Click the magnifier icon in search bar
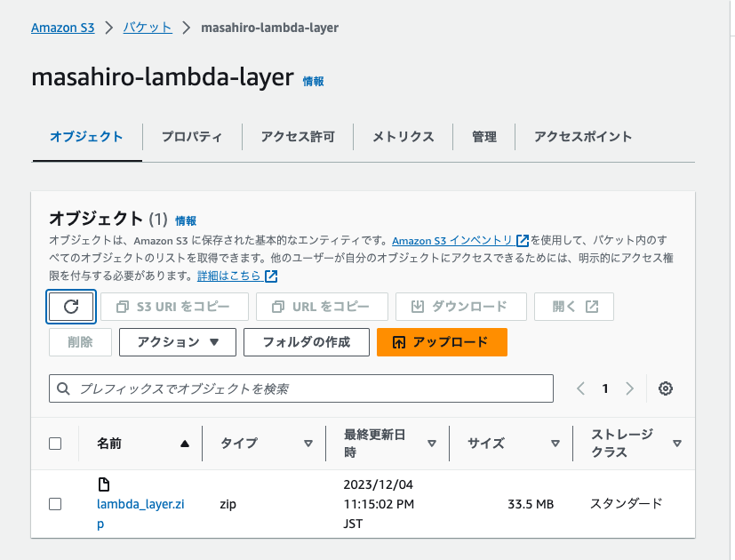This screenshot has height=560, width=735. point(63,388)
